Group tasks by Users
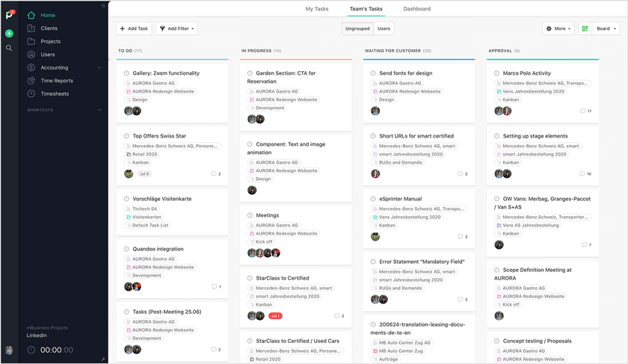Viewport: 628px width, 364px height. [384, 29]
